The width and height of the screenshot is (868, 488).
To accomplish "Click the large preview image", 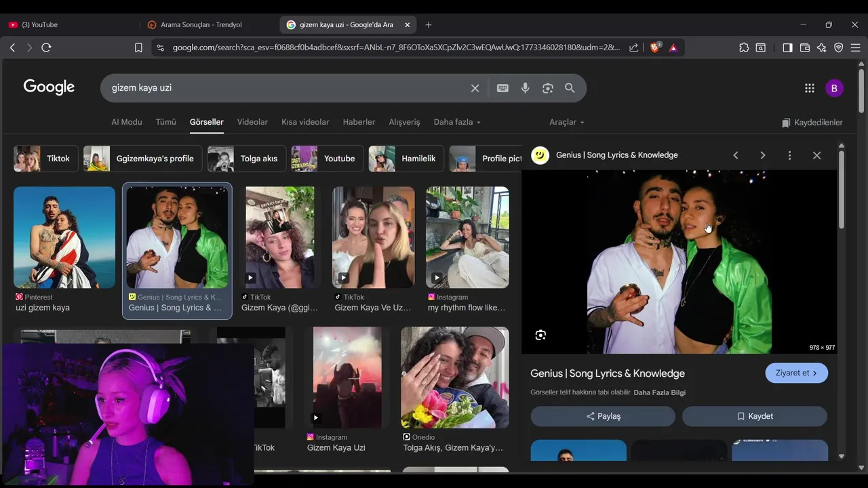I will [x=679, y=262].
